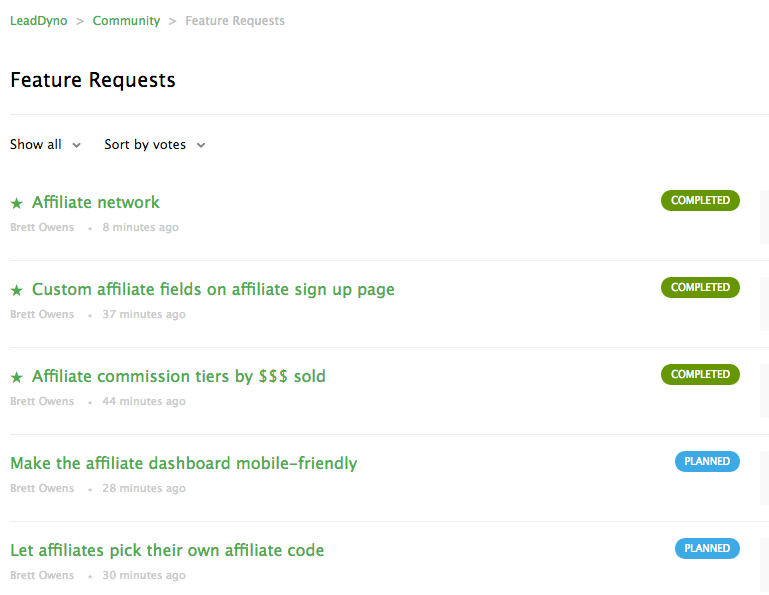
Task: Click COMPLETED badge on Custom affiliate fields
Action: 700,287
